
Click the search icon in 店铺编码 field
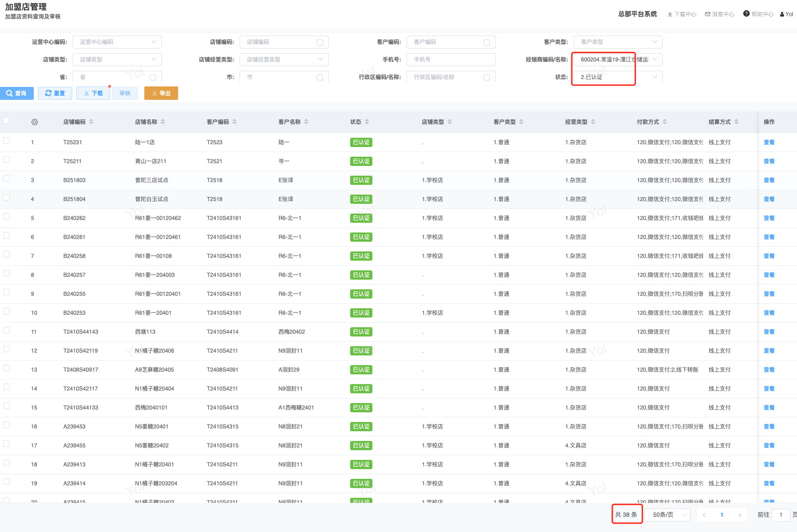(x=320, y=43)
